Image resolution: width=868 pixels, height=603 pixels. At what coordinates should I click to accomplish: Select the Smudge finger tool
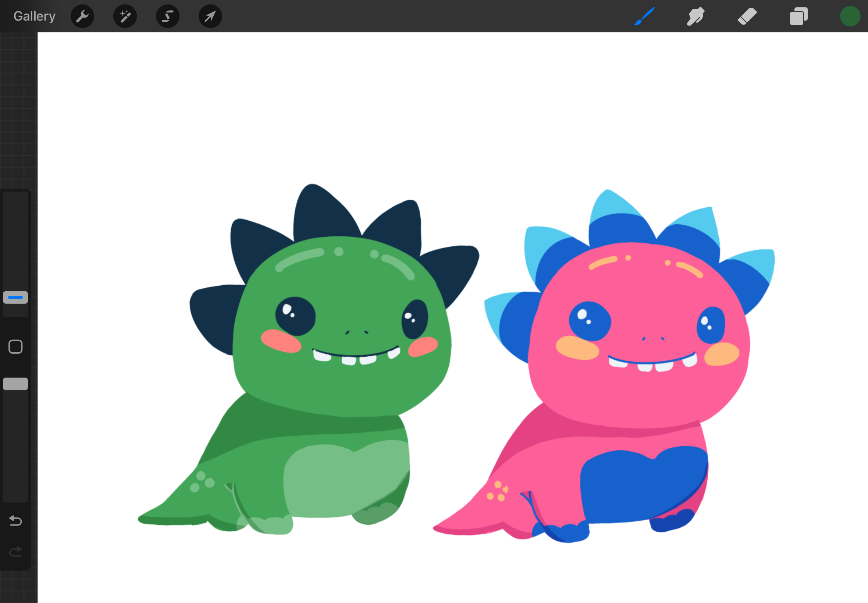pyautogui.click(x=696, y=16)
